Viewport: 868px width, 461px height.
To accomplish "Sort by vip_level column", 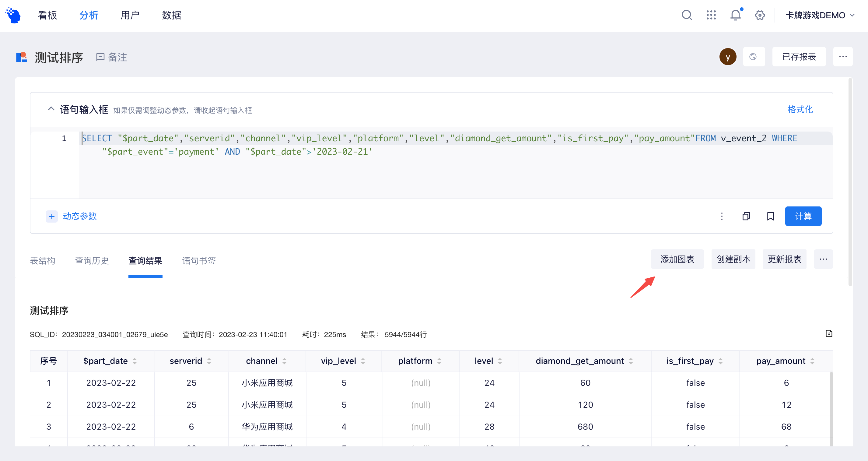I will pyautogui.click(x=363, y=361).
